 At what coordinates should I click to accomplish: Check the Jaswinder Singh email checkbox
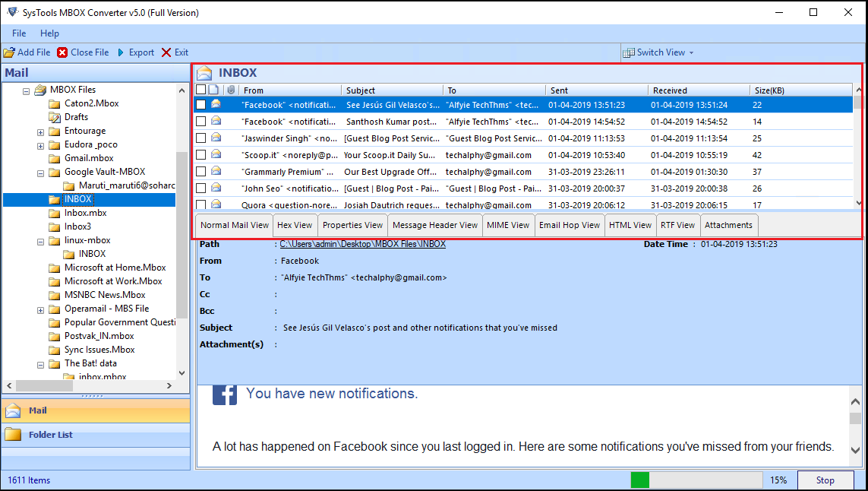(x=201, y=138)
